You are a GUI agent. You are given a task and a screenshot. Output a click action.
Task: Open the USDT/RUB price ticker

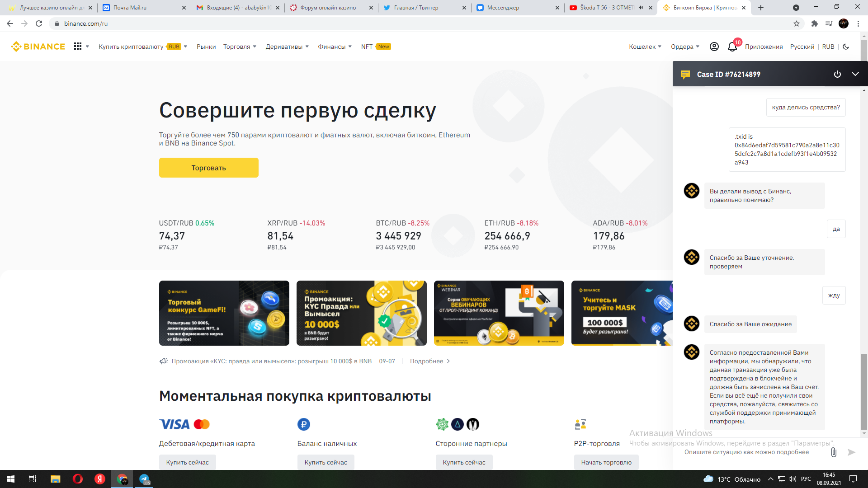pos(186,235)
